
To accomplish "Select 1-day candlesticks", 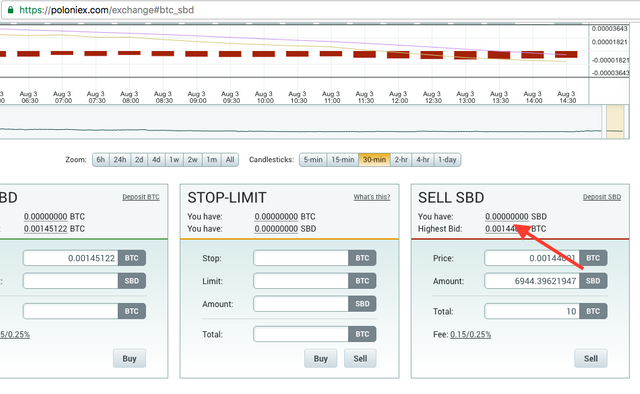I will (x=447, y=160).
